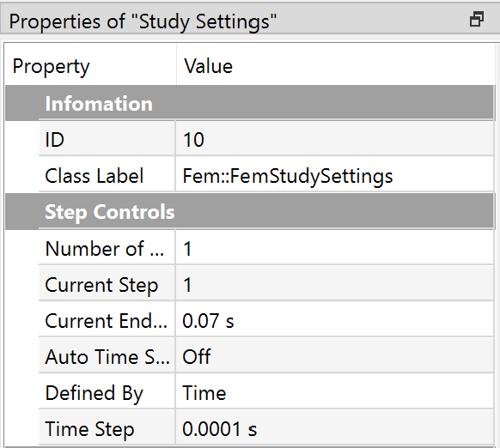The width and height of the screenshot is (500, 448).
Task: Click the float panel icon in title bar
Action: (x=477, y=19)
